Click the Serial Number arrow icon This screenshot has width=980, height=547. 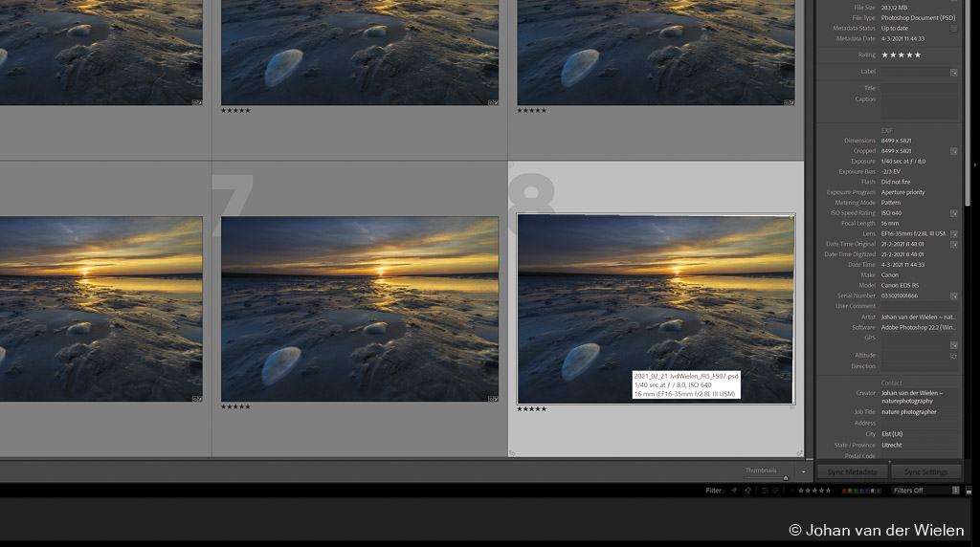(953, 295)
